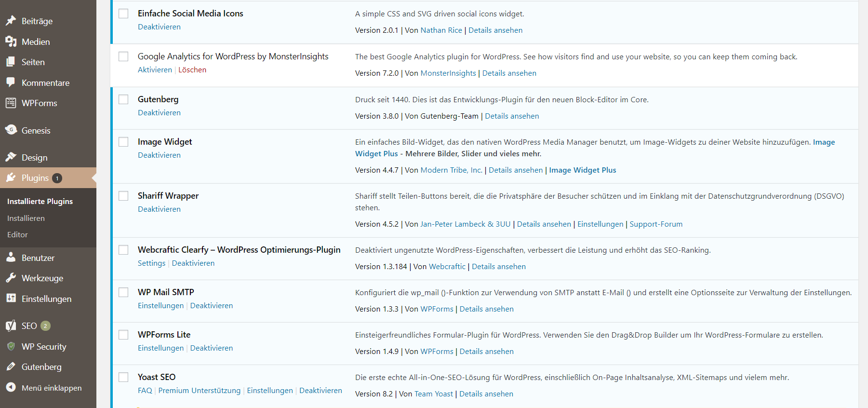
Task: Click the Medien media icon
Action: (11, 41)
